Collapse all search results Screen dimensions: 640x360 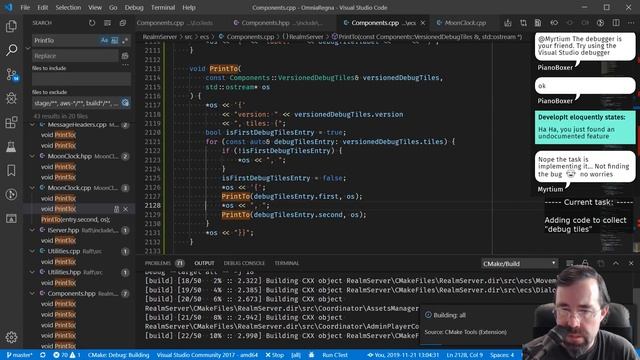coord(123,23)
